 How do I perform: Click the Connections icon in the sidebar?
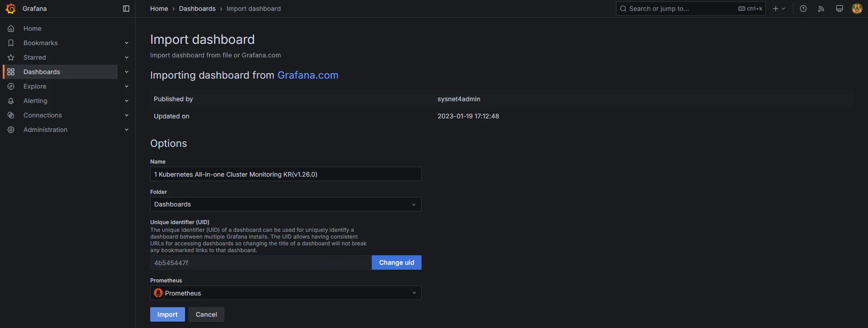click(11, 115)
